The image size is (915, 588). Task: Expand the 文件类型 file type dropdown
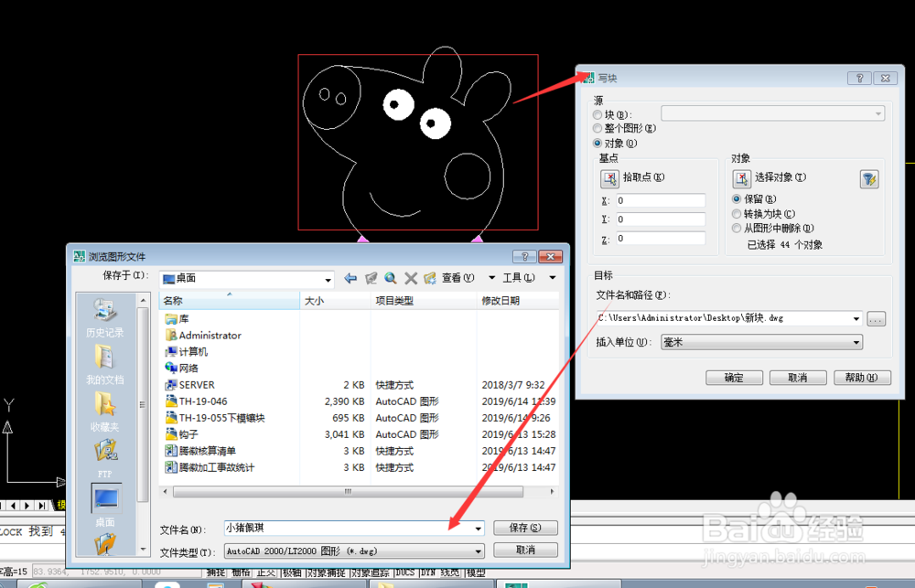[x=478, y=551]
